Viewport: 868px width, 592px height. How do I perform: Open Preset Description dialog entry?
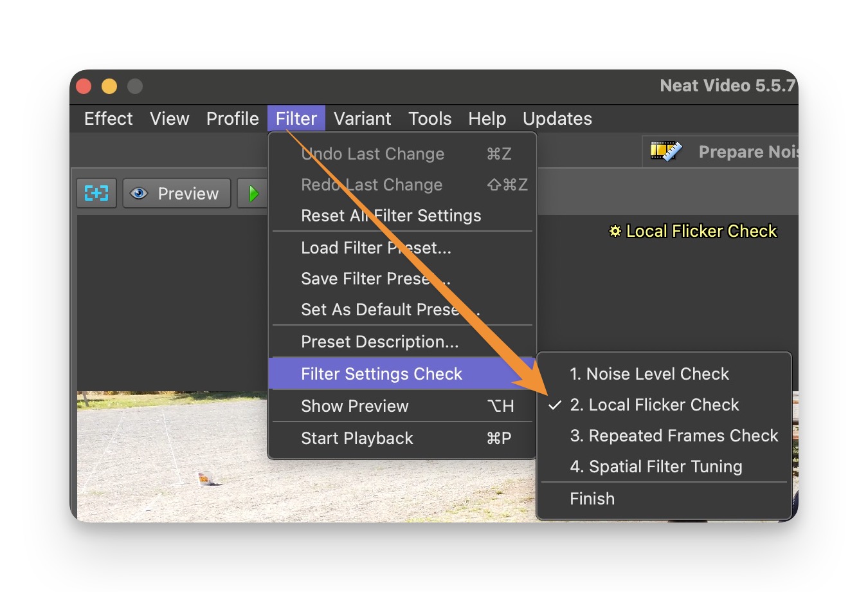[x=380, y=342]
